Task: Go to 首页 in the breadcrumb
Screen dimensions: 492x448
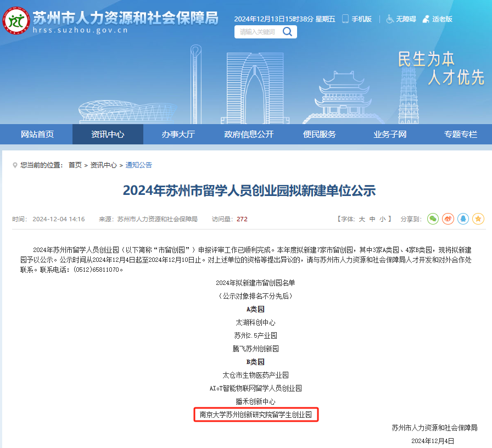Action: [x=75, y=165]
